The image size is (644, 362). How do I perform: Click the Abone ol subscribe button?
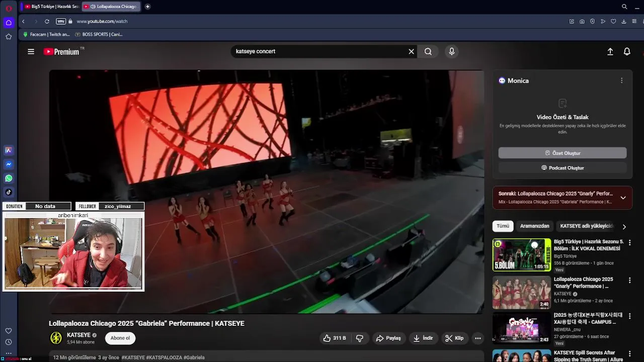pos(120,338)
